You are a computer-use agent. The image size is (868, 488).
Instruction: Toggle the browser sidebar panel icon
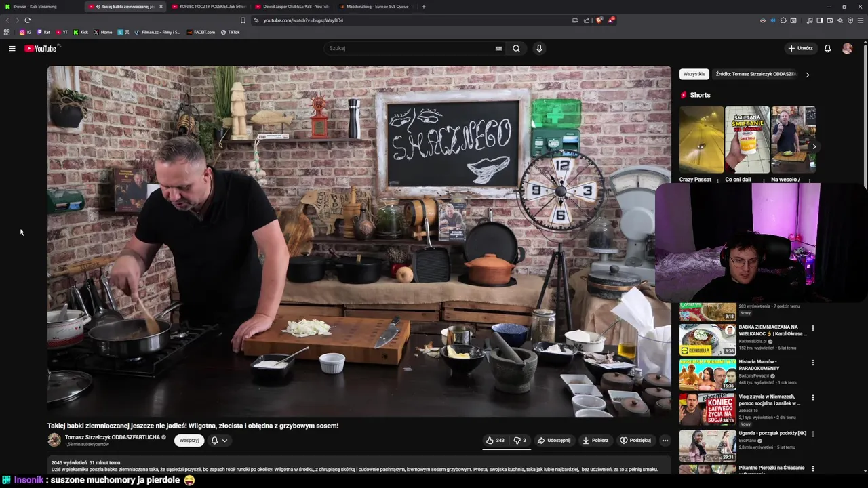819,20
